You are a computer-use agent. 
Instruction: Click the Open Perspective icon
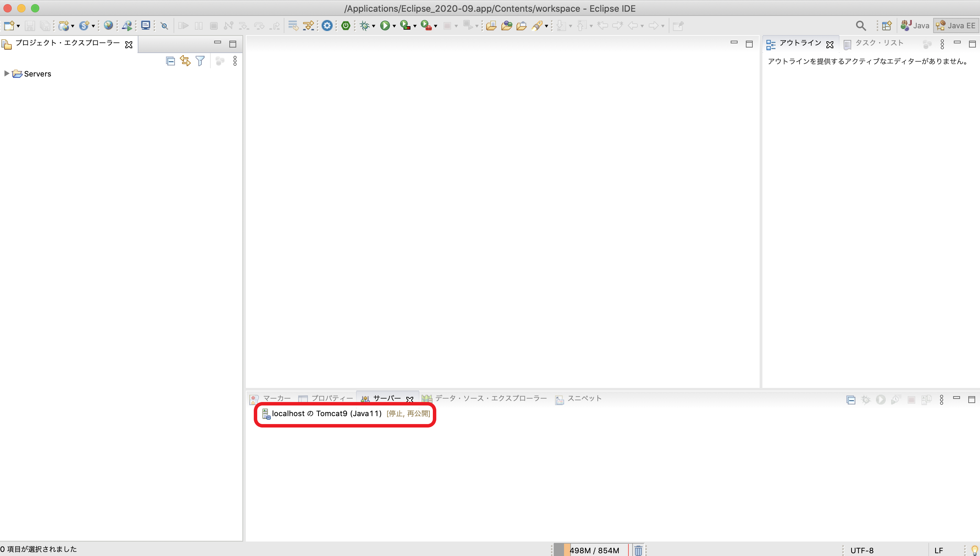coord(887,25)
